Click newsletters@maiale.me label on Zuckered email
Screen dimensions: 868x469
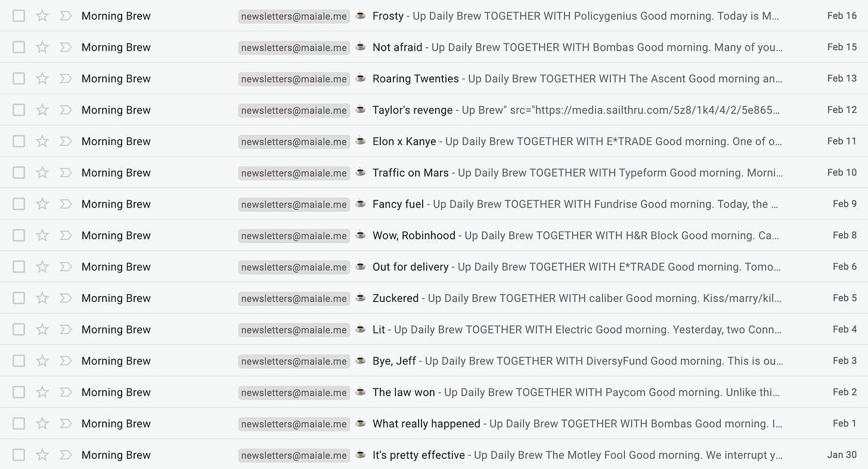pyautogui.click(x=294, y=298)
